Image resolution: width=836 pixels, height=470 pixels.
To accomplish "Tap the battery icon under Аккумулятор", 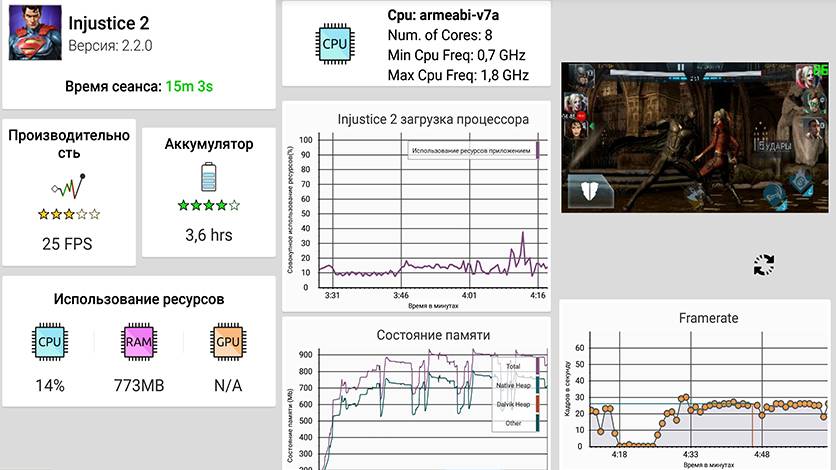I will click(x=208, y=180).
